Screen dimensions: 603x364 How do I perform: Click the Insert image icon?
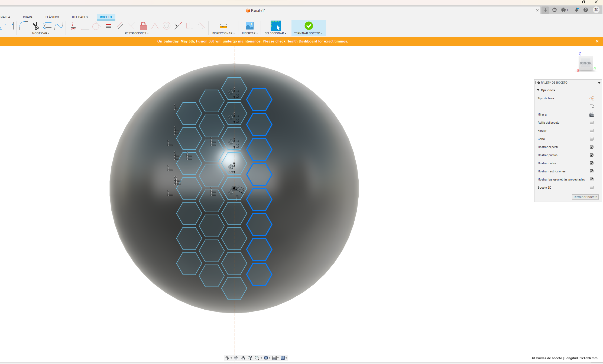[x=249, y=26]
